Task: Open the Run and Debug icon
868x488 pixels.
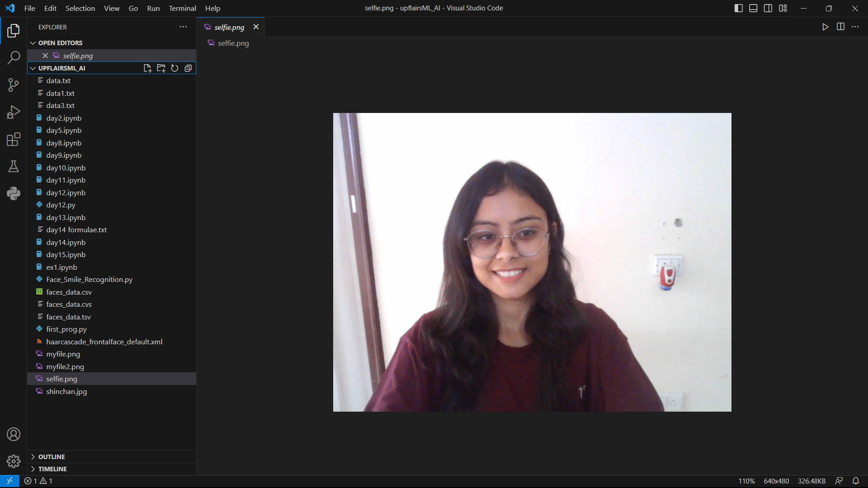Action: (x=13, y=112)
